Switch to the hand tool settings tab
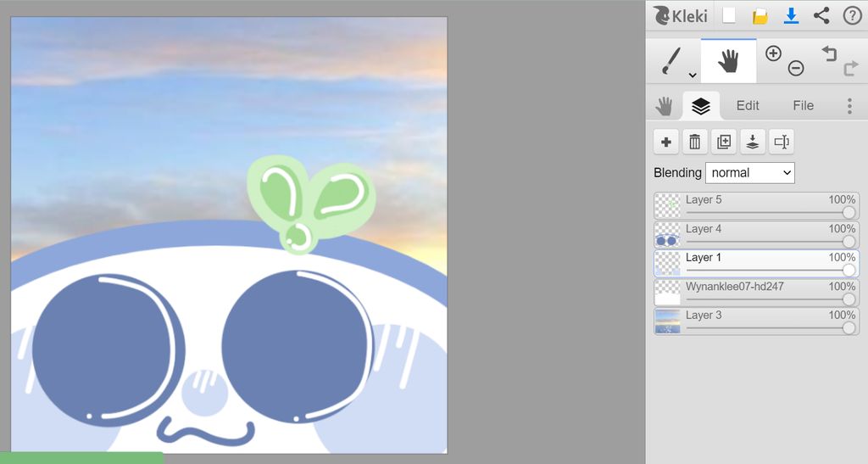 (664, 106)
